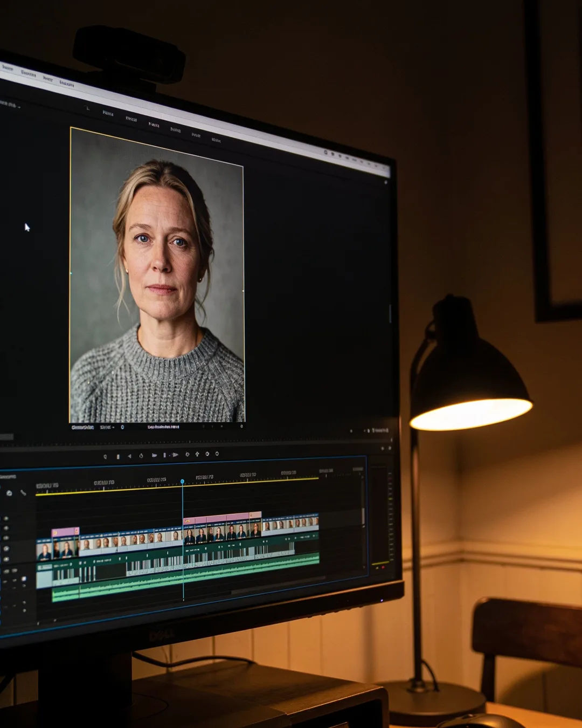The width and height of the screenshot is (582, 728).
Task: Click the blue playhead marker on the timeline ruler
Action: [x=182, y=481]
